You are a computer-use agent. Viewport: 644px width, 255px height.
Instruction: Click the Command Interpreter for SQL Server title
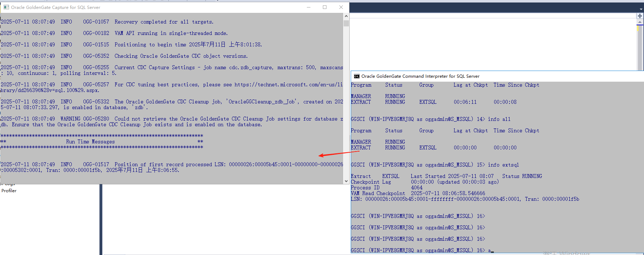(420, 76)
